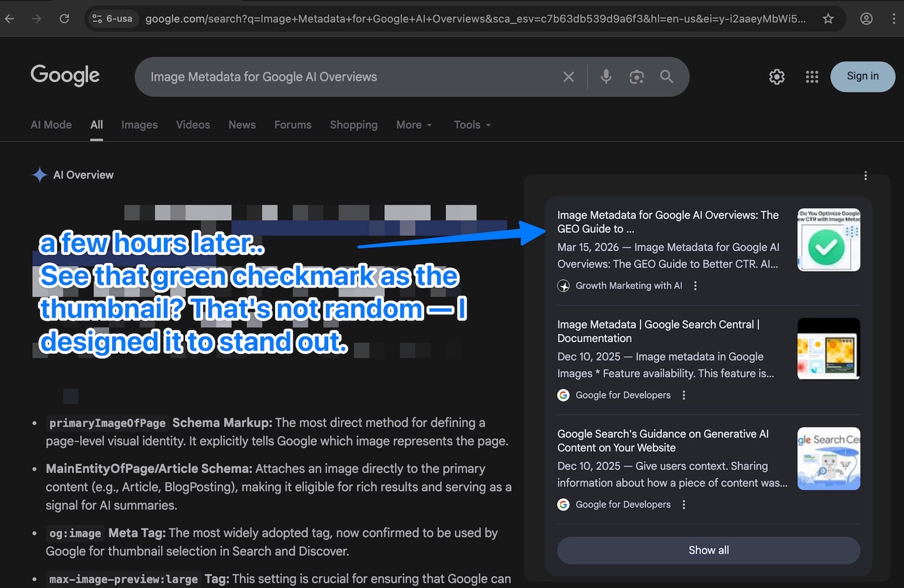Expand the Tools dropdown
The width and height of the screenshot is (904, 588).
(472, 125)
